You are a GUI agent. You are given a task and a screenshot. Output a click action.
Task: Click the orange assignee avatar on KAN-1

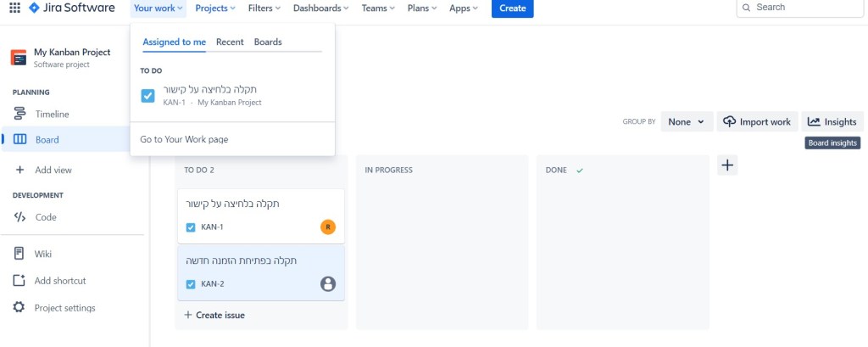click(x=328, y=227)
